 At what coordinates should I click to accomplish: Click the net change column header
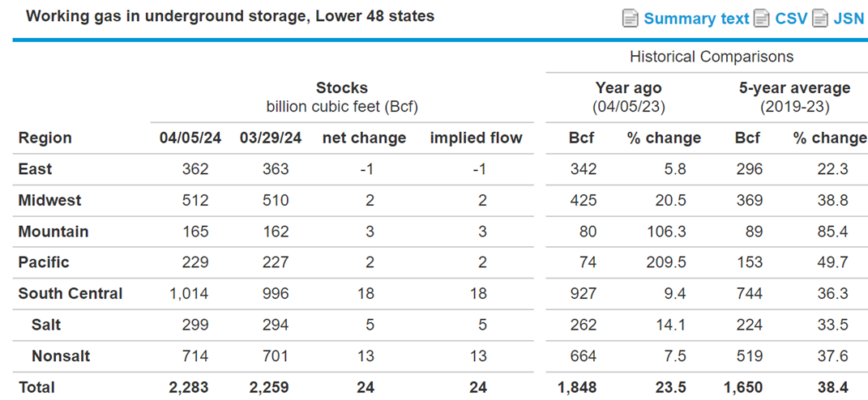coord(364,138)
